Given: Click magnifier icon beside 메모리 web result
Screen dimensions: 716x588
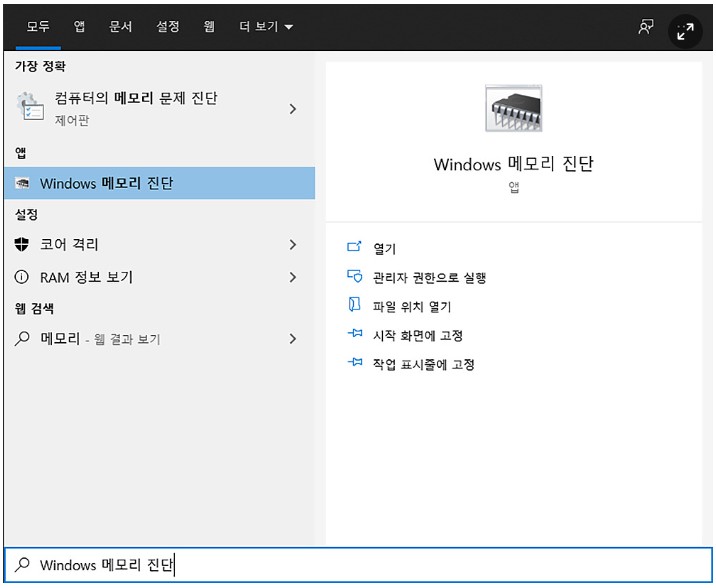Looking at the screenshot, I should click(x=22, y=339).
